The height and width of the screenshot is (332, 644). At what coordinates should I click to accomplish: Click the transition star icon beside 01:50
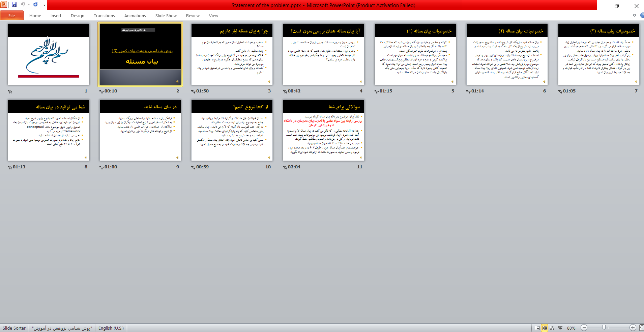[193, 91]
